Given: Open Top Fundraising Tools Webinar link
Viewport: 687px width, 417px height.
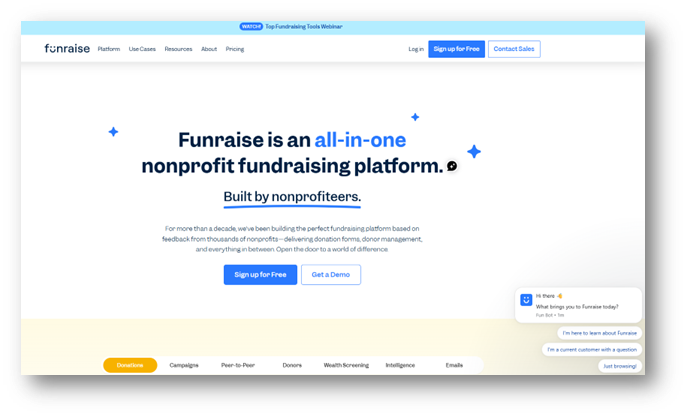Looking at the screenshot, I should click(x=304, y=27).
